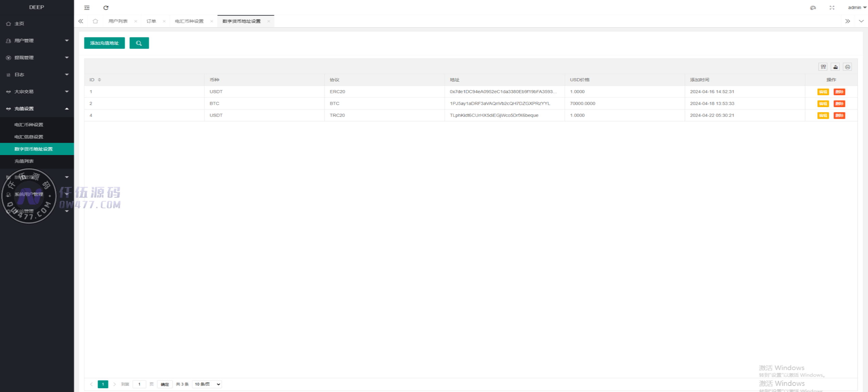This screenshot has width=868, height=392.
Task: Click the red delete button for BTC row
Action: click(839, 104)
